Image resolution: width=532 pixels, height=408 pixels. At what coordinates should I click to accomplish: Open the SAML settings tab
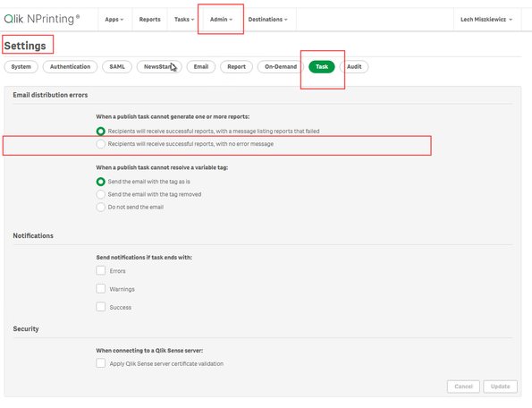click(x=117, y=66)
